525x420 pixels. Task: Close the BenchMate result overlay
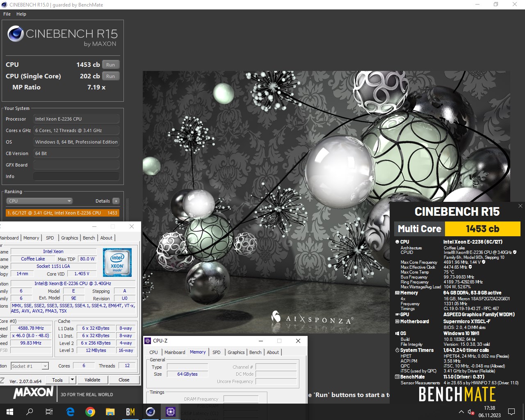click(x=520, y=206)
